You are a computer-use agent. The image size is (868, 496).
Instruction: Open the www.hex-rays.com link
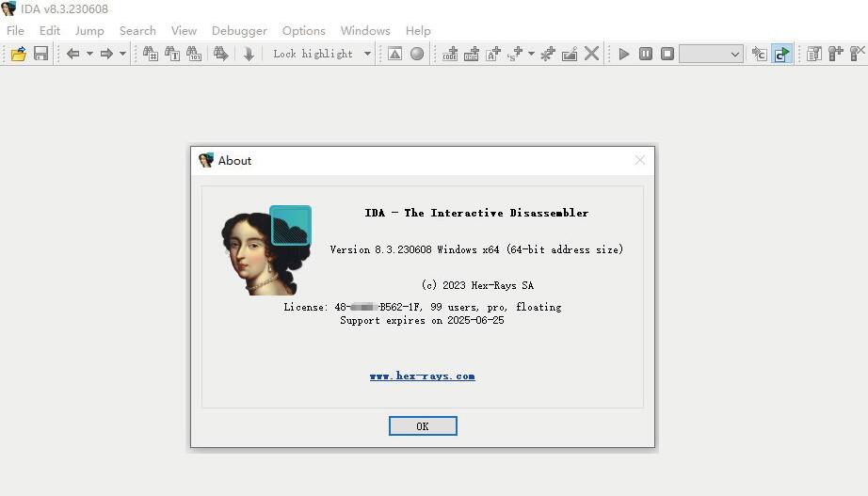coord(423,376)
